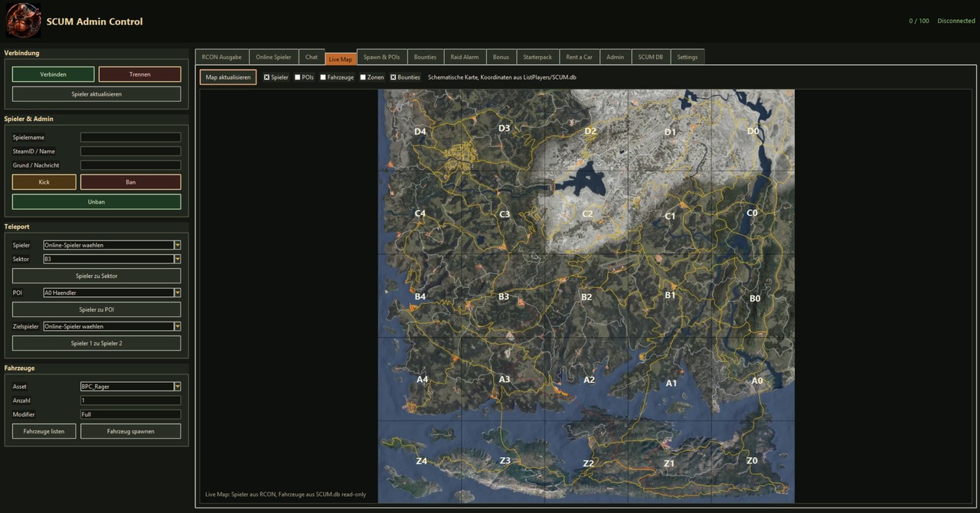Click Fahrzeuge listen button
This screenshot has height=513, width=980.
click(x=44, y=431)
